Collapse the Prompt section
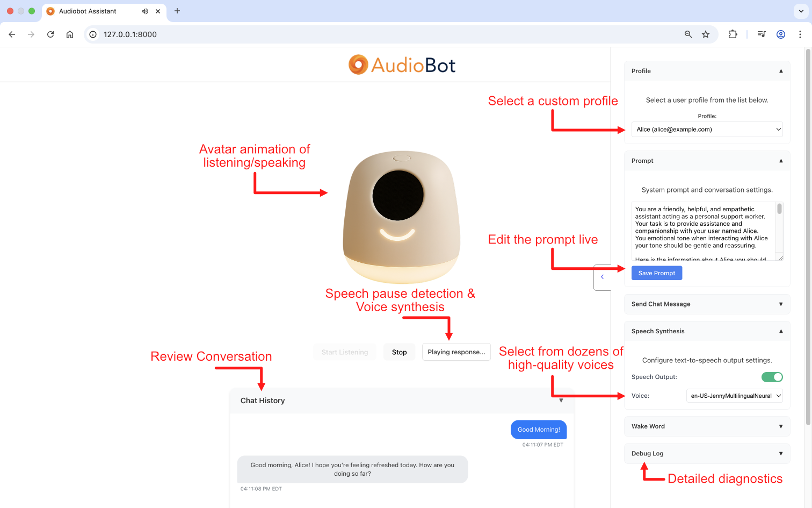 pyautogui.click(x=707, y=161)
